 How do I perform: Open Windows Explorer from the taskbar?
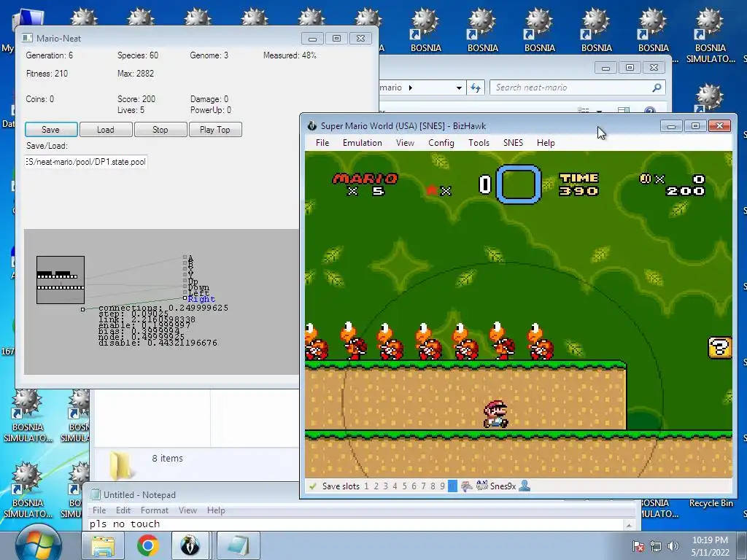click(103, 545)
